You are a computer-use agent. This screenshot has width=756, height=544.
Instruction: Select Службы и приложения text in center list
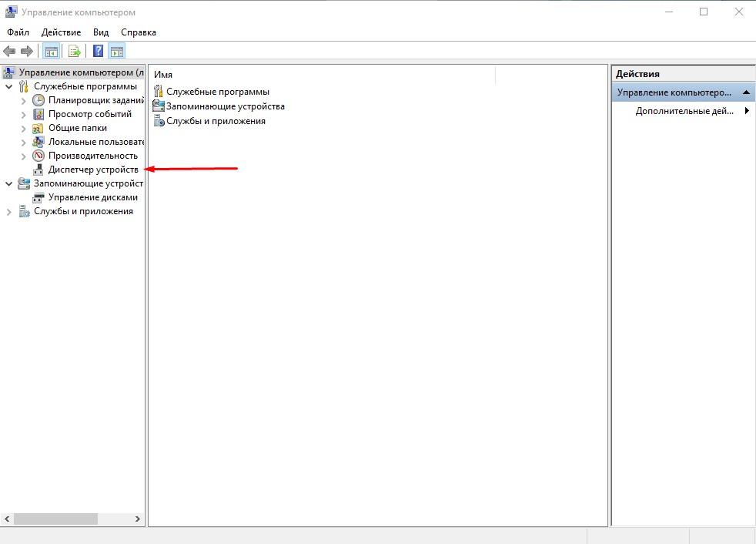coord(216,121)
